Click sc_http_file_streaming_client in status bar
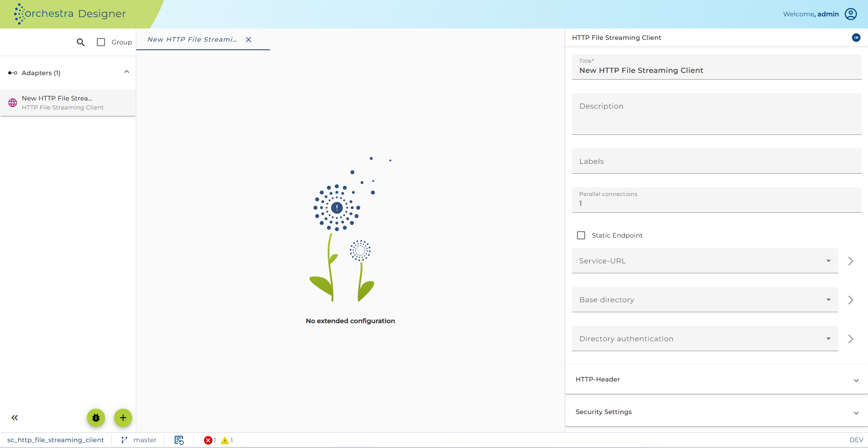 56,440
